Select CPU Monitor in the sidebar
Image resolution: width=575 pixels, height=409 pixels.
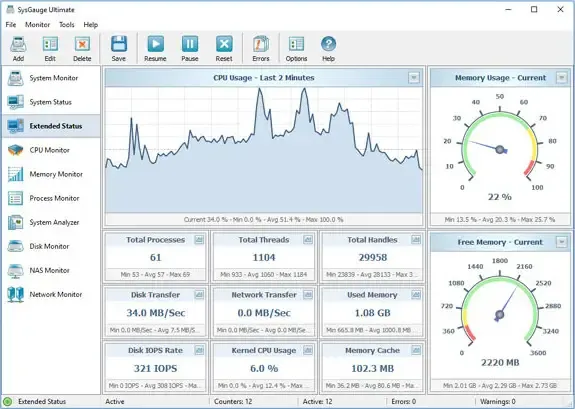(51, 150)
